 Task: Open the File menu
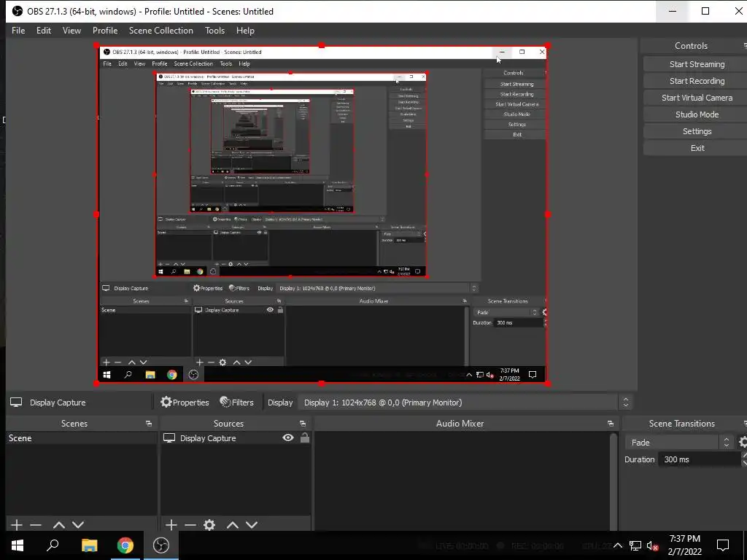tap(18, 31)
